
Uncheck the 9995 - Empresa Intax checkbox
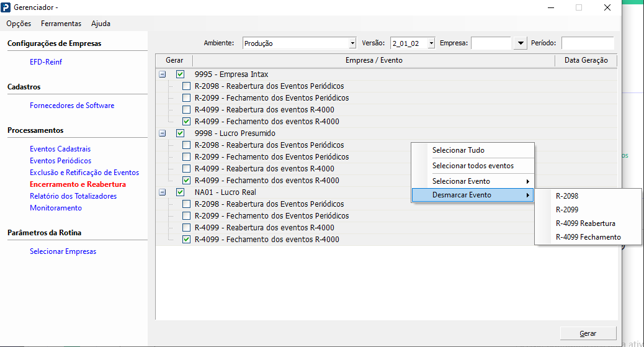pos(181,74)
